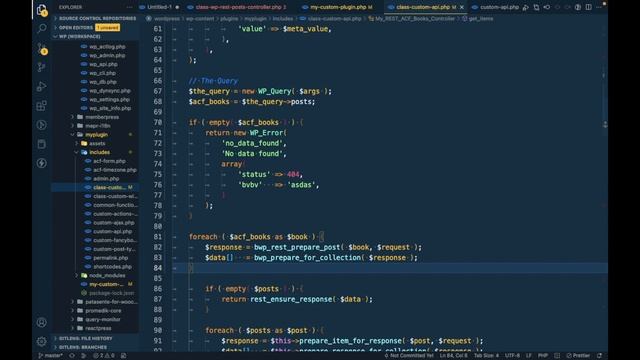This screenshot has width=640, height=360.
Task: Click the 1 unsaved badge
Action: point(107,27)
